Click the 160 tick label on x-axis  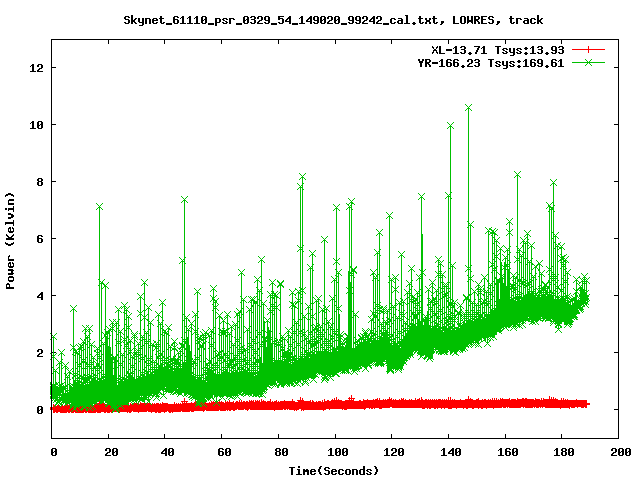click(x=505, y=452)
